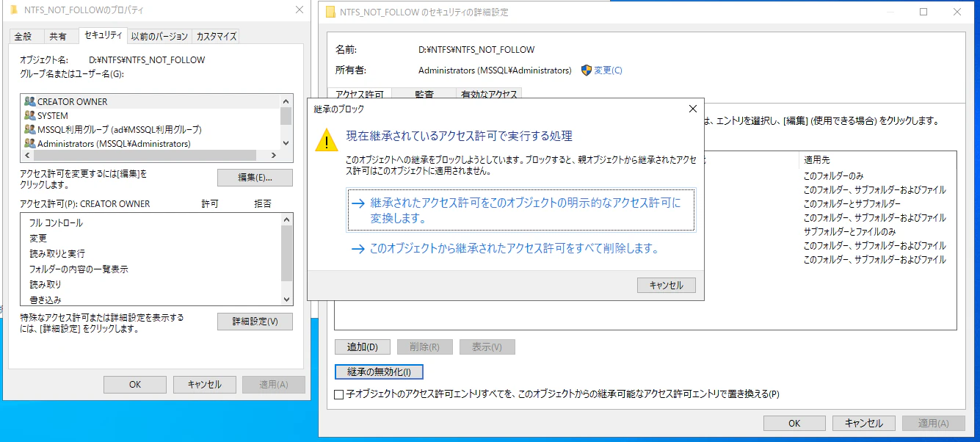
Task: Click the 詳細設定(V) button
Action: [255, 322]
